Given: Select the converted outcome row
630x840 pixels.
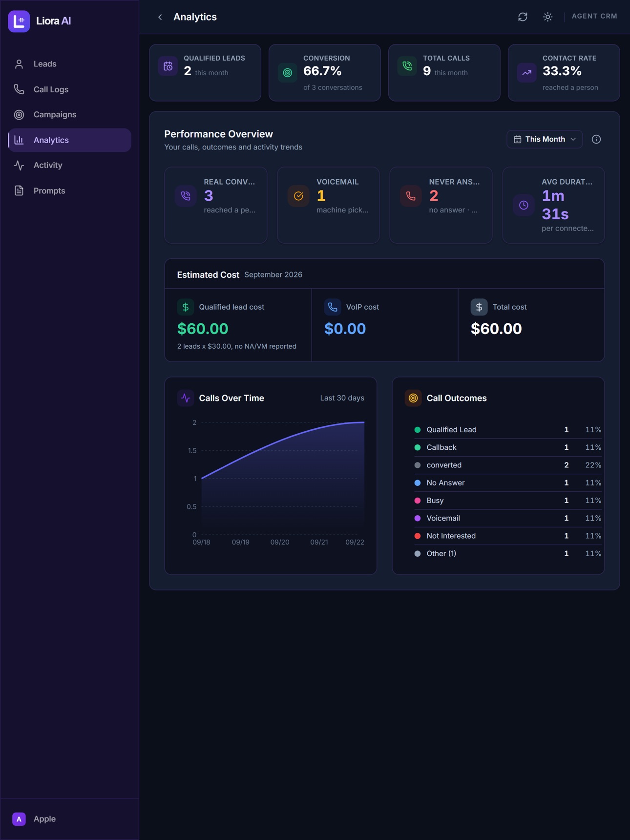Looking at the screenshot, I should coord(508,465).
